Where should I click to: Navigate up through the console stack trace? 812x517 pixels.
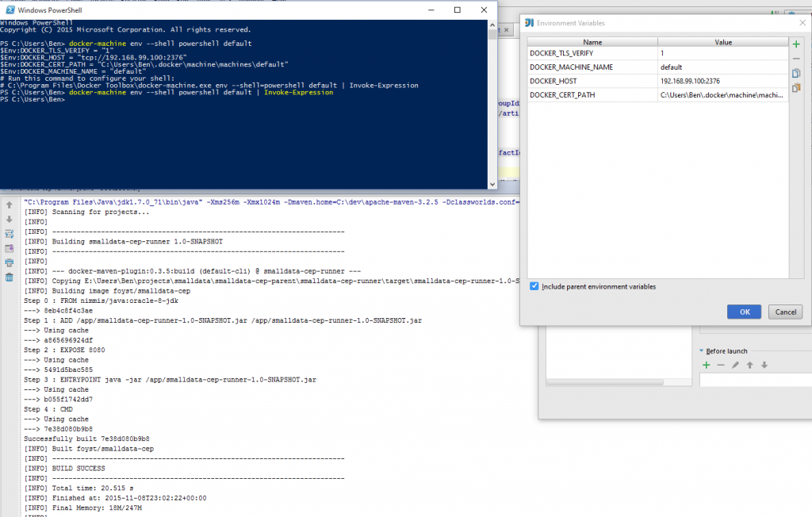tap(9, 206)
